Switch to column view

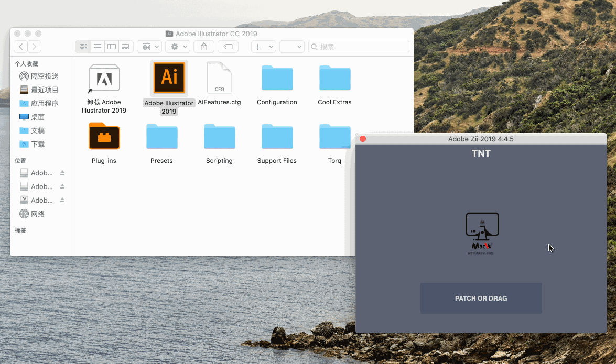click(x=111, y=47)
